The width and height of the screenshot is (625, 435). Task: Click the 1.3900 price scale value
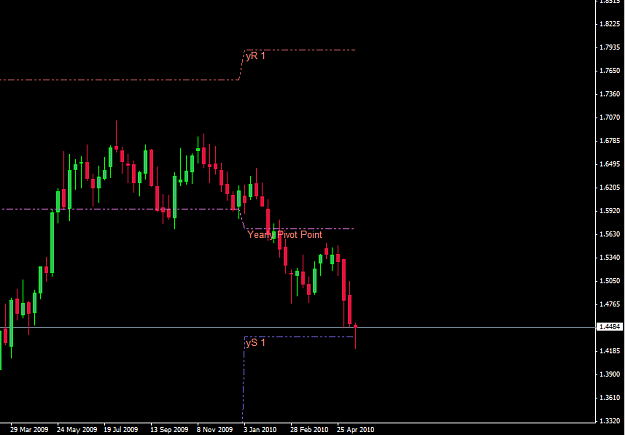[610, 374]
